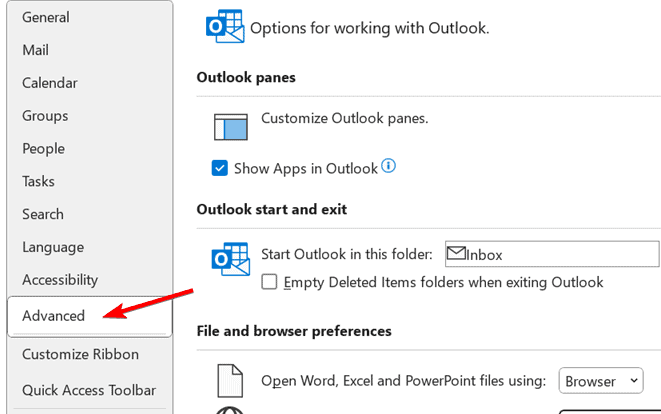Viewport: 661px width, 414px height.
Task: Click the Customize Outlook panes icon
Action: (x=231, y=126)
